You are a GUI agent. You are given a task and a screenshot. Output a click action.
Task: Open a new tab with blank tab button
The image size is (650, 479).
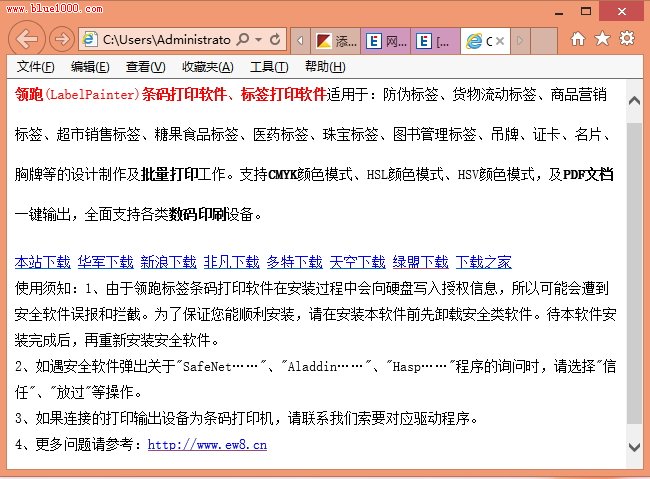tap(543, 41)
